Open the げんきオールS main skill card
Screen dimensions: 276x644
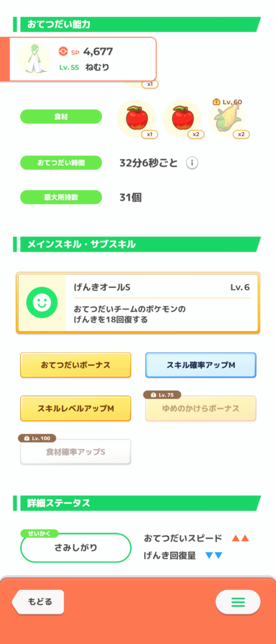(x=138, y=303)
